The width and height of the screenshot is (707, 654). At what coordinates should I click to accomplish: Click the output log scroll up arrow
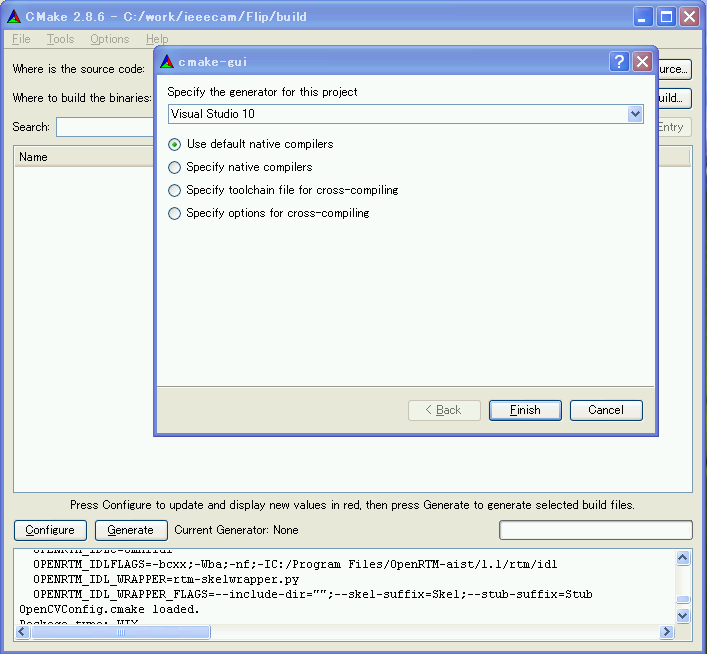coord(683,558)
